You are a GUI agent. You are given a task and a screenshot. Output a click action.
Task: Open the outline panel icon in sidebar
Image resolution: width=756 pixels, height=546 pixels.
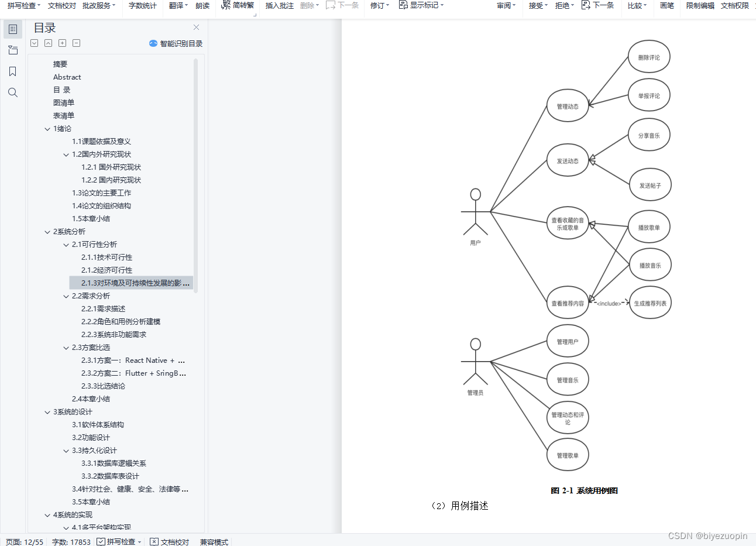coord(13,29)
